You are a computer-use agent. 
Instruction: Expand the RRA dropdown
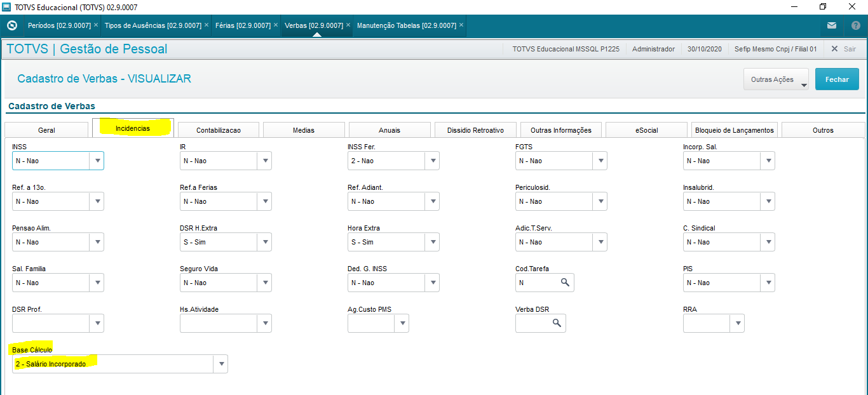point(738,323)
